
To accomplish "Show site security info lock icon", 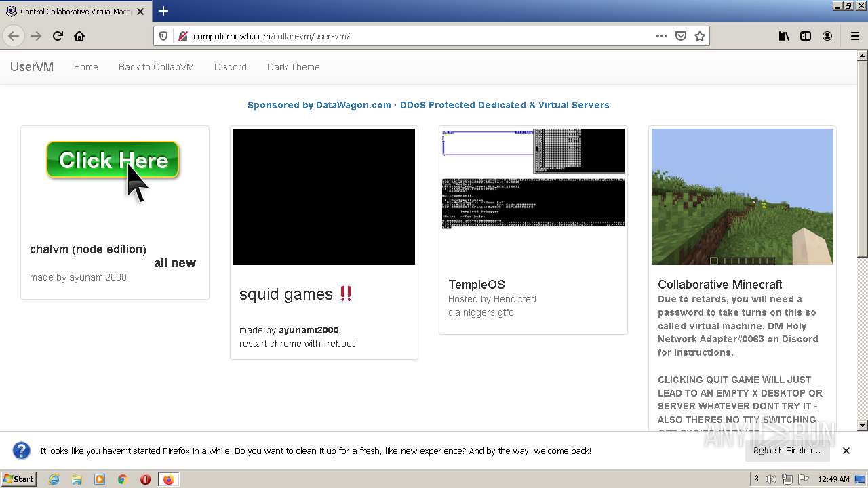I will [182, 36].
